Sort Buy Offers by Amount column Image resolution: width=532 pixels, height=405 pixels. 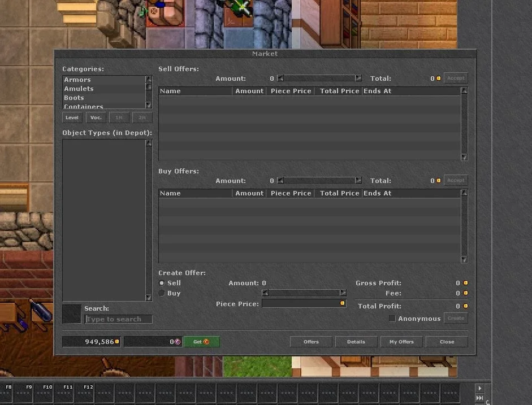(249, 193)
